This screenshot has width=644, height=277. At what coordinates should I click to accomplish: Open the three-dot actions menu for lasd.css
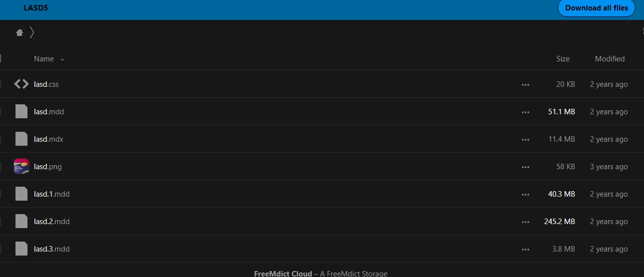click(525, 85)
